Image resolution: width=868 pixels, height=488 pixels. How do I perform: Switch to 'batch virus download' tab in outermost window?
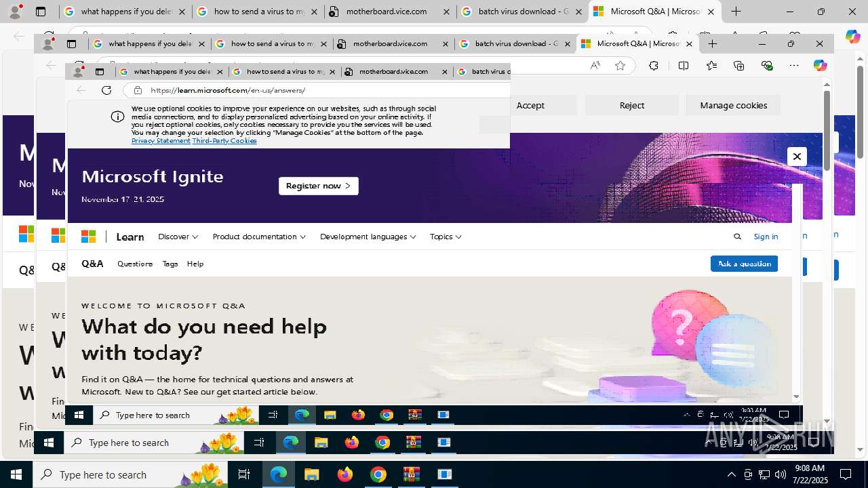[522, 12]
